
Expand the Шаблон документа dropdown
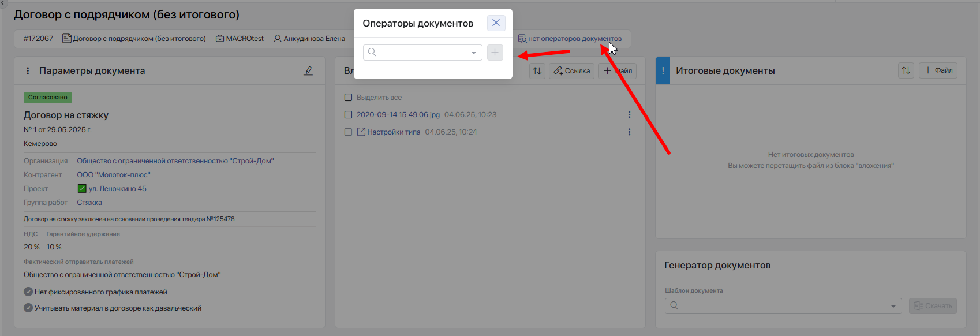[893, 306]
